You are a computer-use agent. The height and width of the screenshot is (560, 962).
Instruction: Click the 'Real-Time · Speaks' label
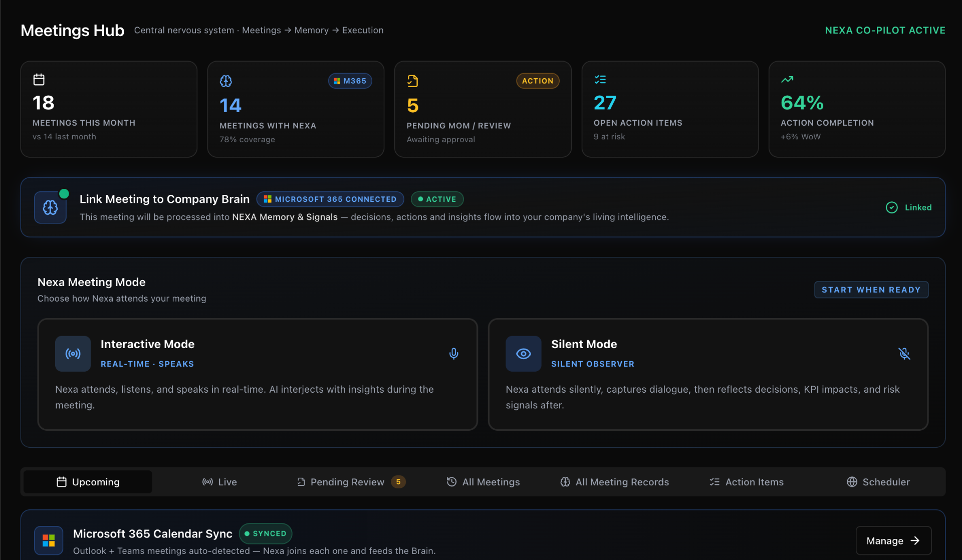tap(147, 364)
